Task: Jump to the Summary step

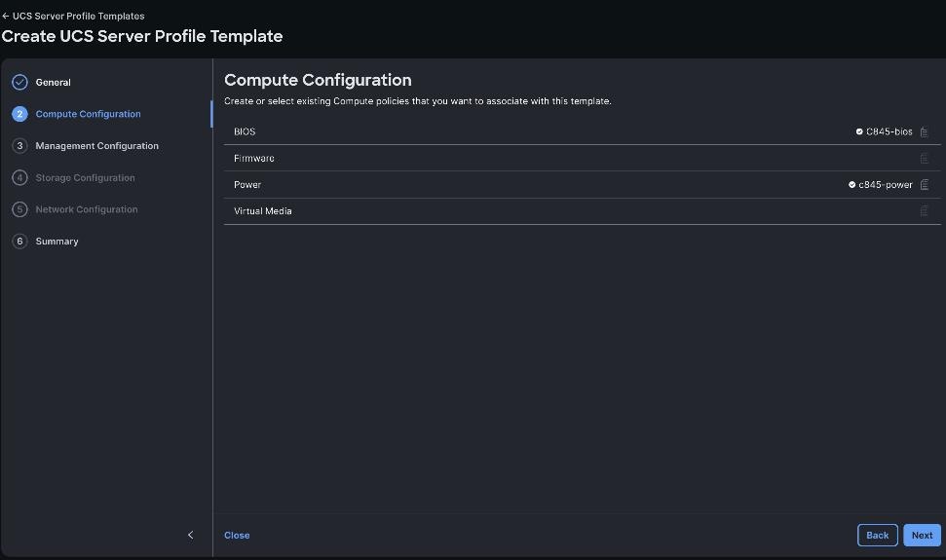Action: [x=57, y=242]
